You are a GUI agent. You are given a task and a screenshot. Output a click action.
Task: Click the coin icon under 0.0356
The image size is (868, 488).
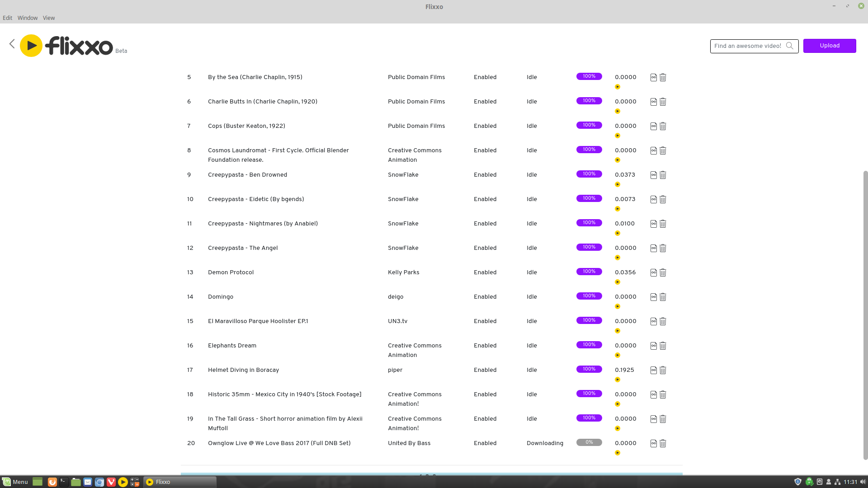coord(618,282)
